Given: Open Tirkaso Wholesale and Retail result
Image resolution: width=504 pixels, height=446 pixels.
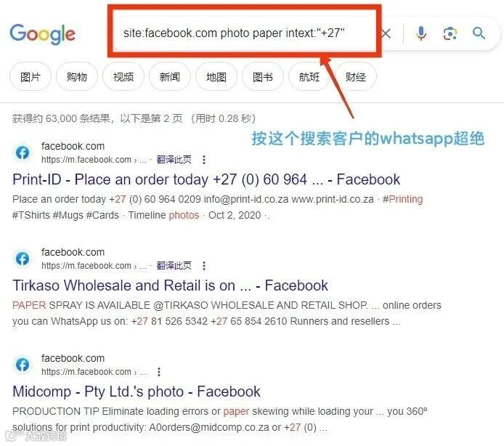Looking at the screenshot, I should pos(171,285).
